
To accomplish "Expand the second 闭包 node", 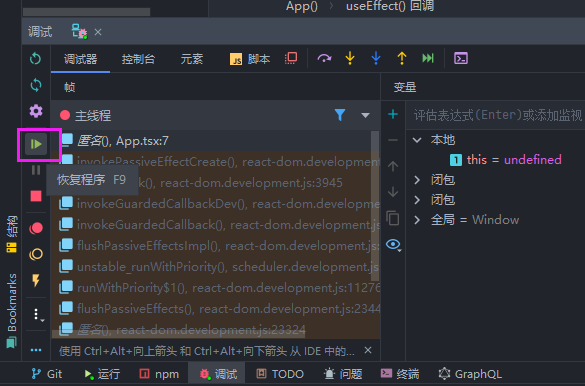I will 417,200.
